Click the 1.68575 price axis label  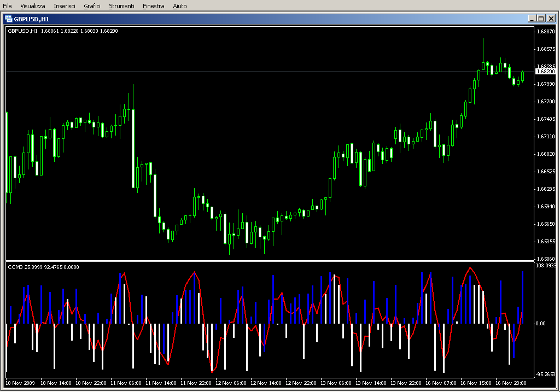[x=546, y=49]
